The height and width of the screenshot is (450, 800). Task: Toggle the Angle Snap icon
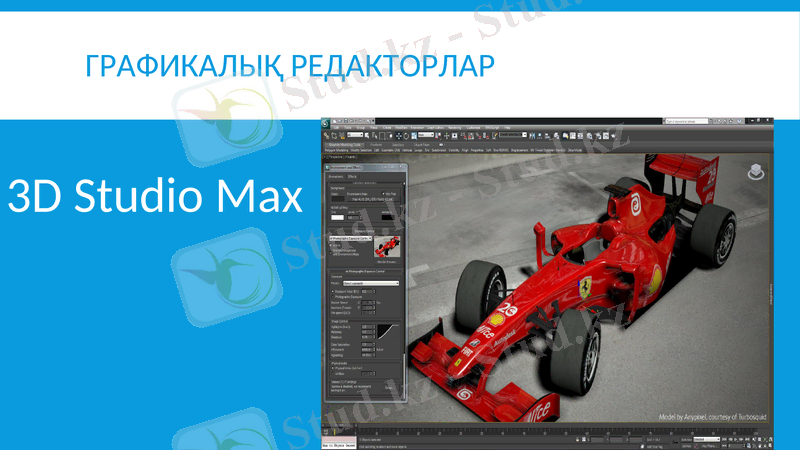coord(471,136)
